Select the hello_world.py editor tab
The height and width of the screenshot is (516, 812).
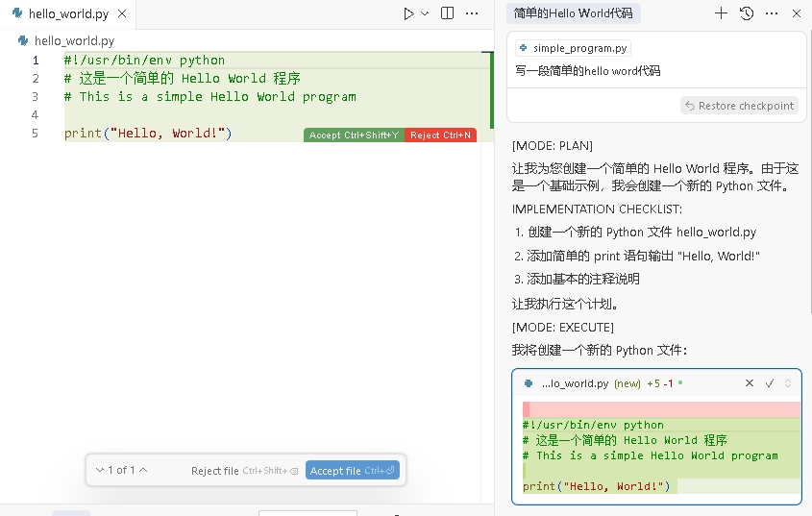pyautogui.click(x=69, y=14)
